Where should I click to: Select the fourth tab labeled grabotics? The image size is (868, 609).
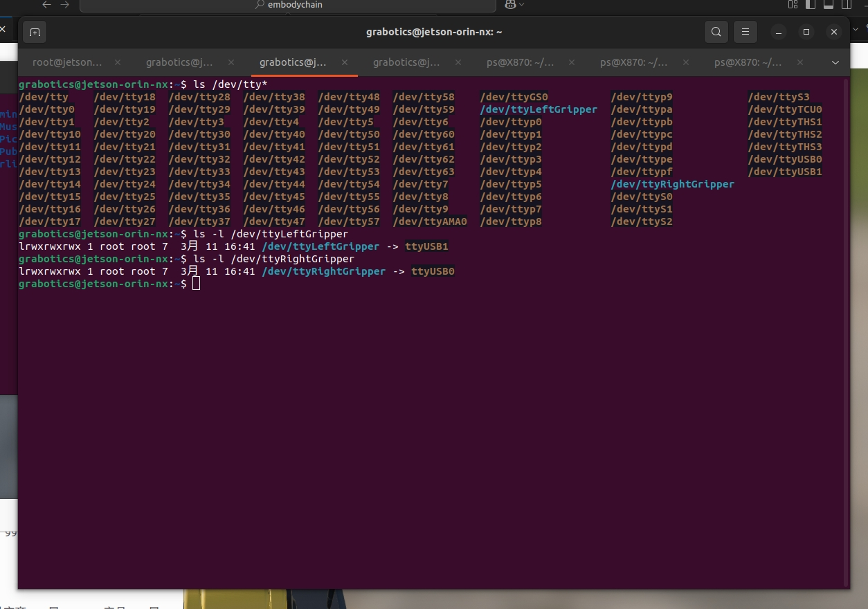coord(406,62)
